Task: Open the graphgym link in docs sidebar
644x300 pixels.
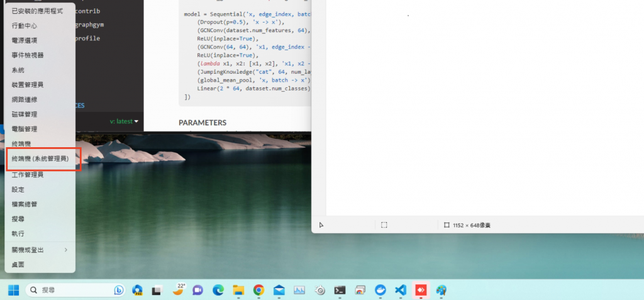Action: (x=89, y=25)
